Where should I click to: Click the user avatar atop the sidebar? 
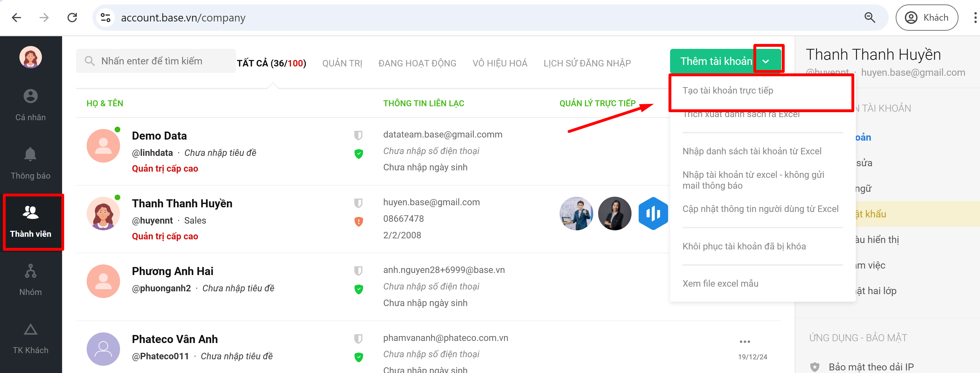(31, 57)
